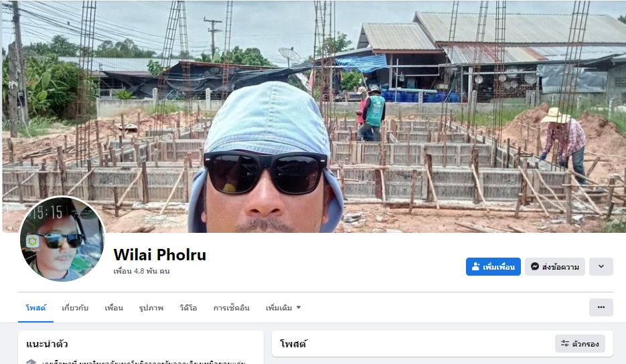This screenshot has width=626, height=364.
Task: Click the friends count 4.8 พัน link
Action: 141,271
